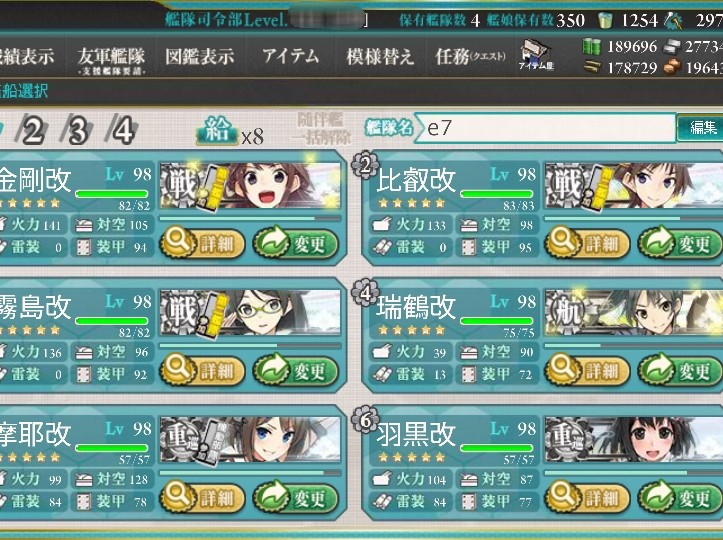Click 変更 for 金剛改
723x540 pixels.
296,243
